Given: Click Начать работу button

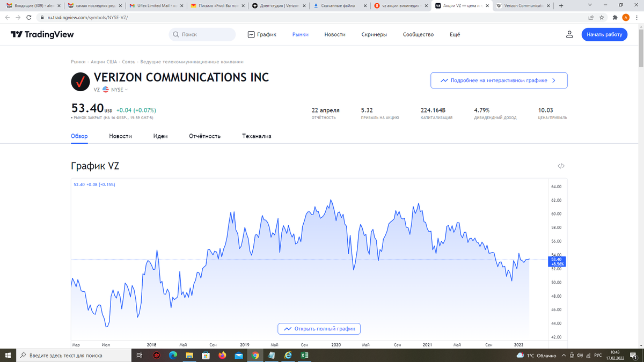Looking at the screenshot, I should [604, 34].
